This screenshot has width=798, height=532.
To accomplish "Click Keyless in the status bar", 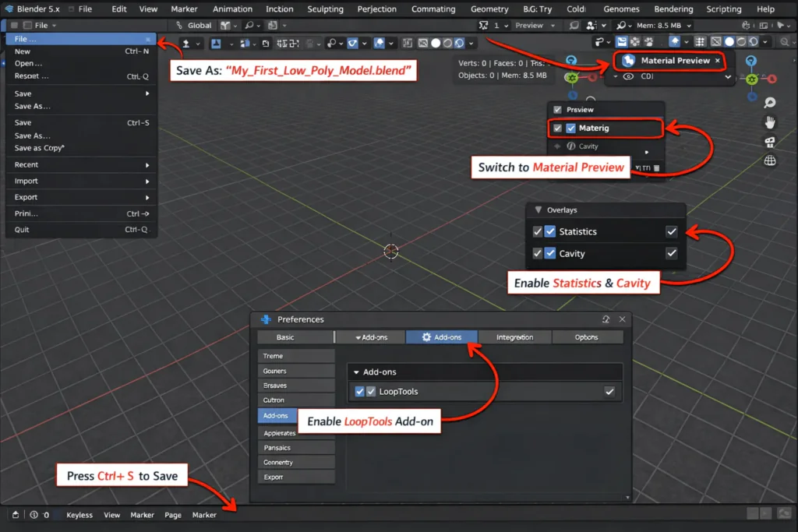I will coord(79,515).
